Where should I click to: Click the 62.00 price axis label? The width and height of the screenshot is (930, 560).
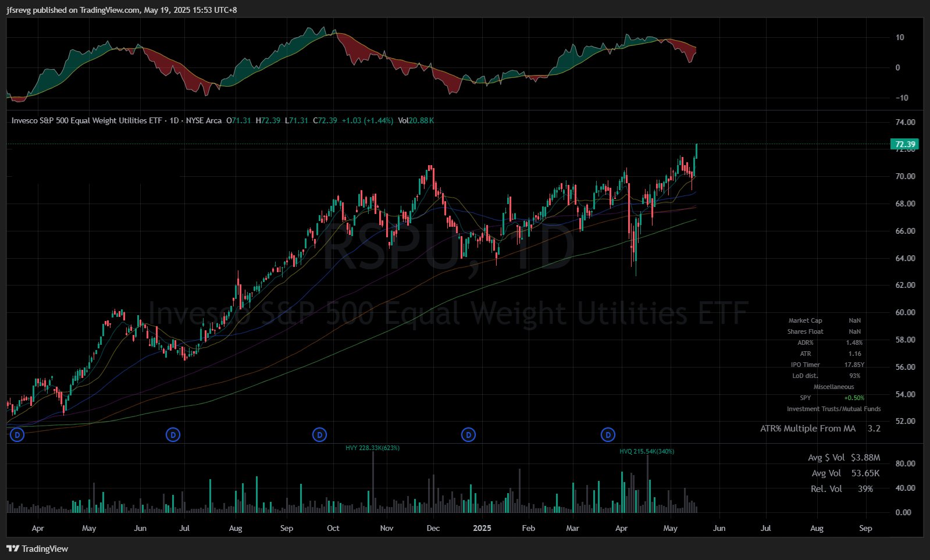pos(905,285)
